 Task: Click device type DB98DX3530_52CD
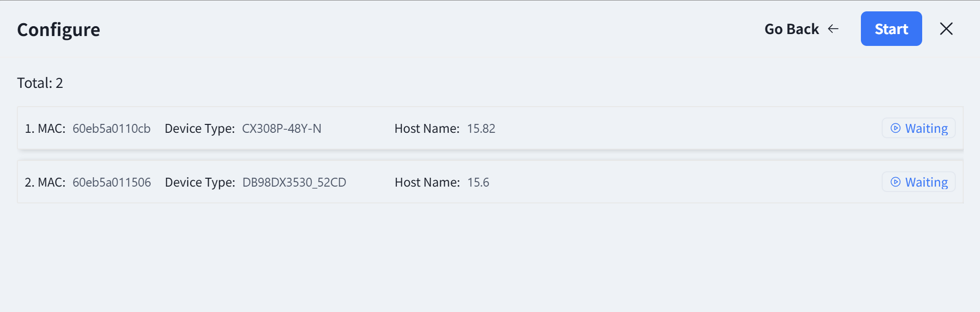[x=294, y=182]
